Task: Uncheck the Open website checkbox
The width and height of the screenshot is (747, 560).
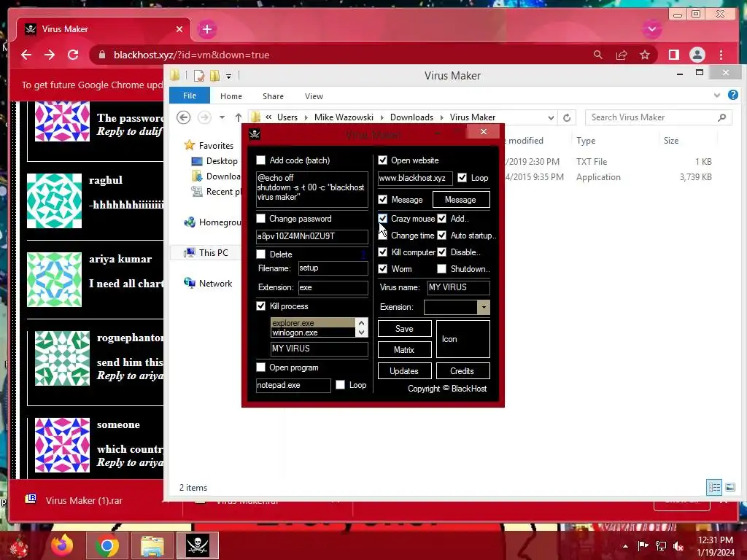Action: click(x=382, y=160)
